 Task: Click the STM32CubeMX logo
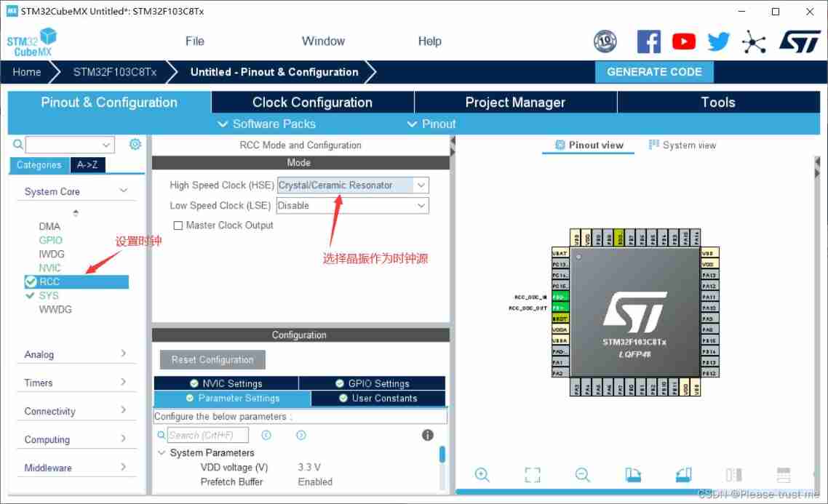tap(32, 42)
